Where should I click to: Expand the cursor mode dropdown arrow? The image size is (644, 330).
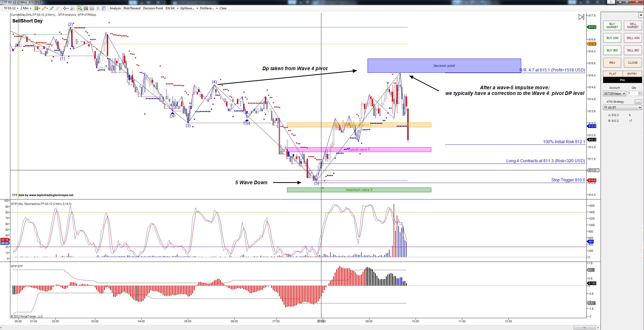[68, 8]
